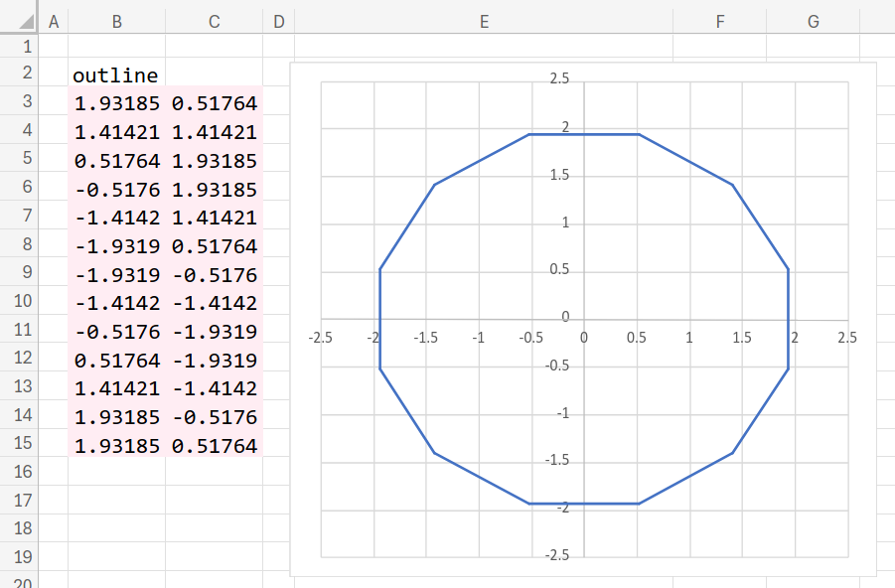Select the -2.5 label on horizontal axis left end
Viewport: 895px width, 588px height.
pos(320,338)
